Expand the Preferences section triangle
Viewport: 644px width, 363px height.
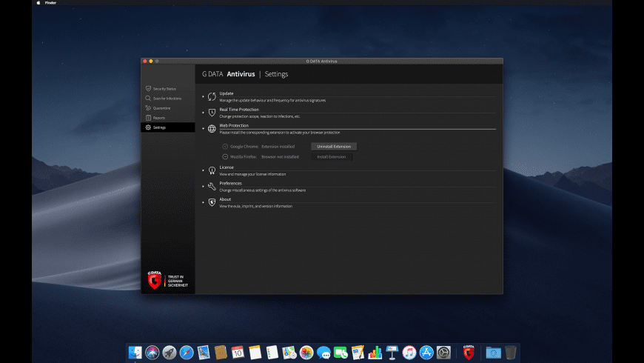(x=203, y=186)
